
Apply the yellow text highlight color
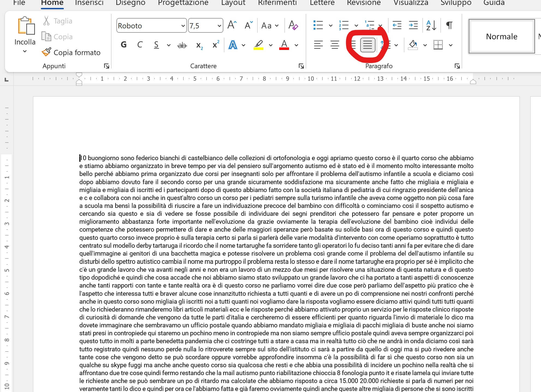pyautogui.click(x=258, y=45)
